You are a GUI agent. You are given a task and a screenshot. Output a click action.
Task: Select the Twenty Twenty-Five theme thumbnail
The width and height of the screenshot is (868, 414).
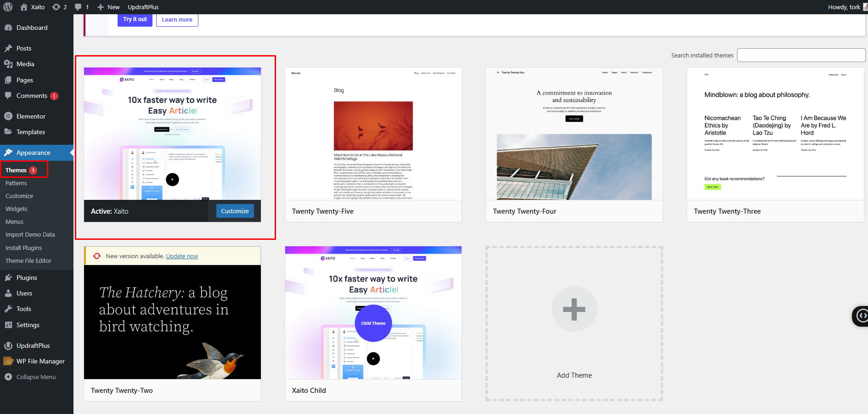tap(373, 134)
